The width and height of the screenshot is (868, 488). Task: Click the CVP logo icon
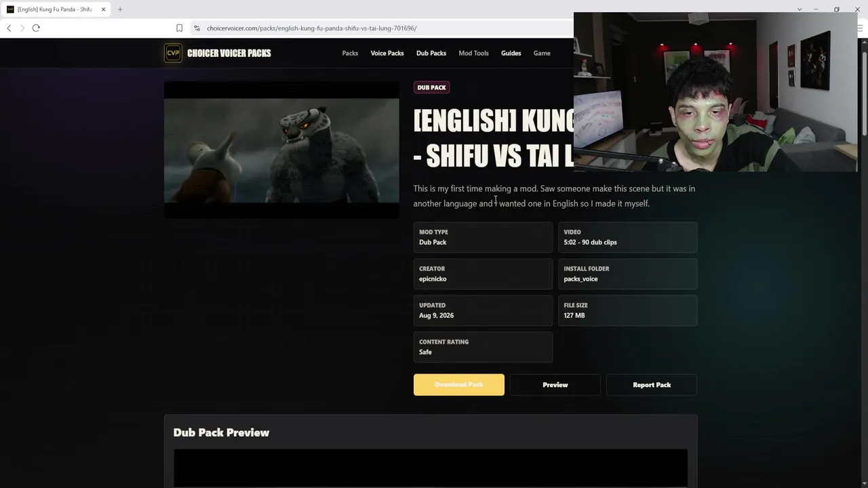click(173, 53)
